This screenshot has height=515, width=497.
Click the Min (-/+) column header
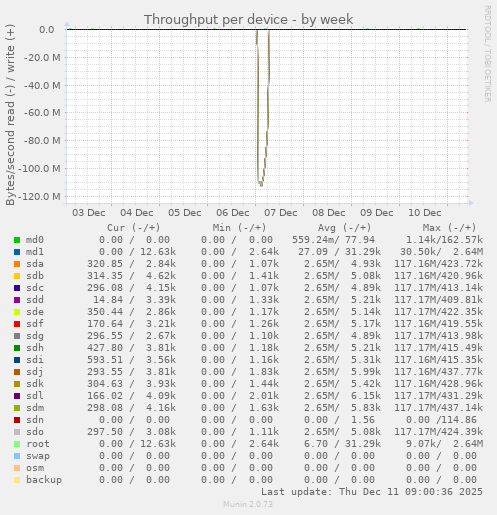[x=239, y=228]
